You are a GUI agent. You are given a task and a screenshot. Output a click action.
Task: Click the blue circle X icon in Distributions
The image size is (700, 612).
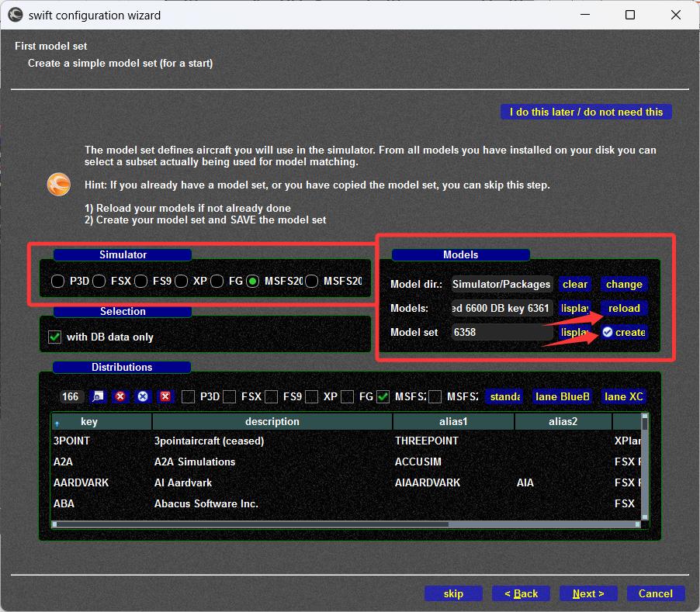tap(143, 396)
